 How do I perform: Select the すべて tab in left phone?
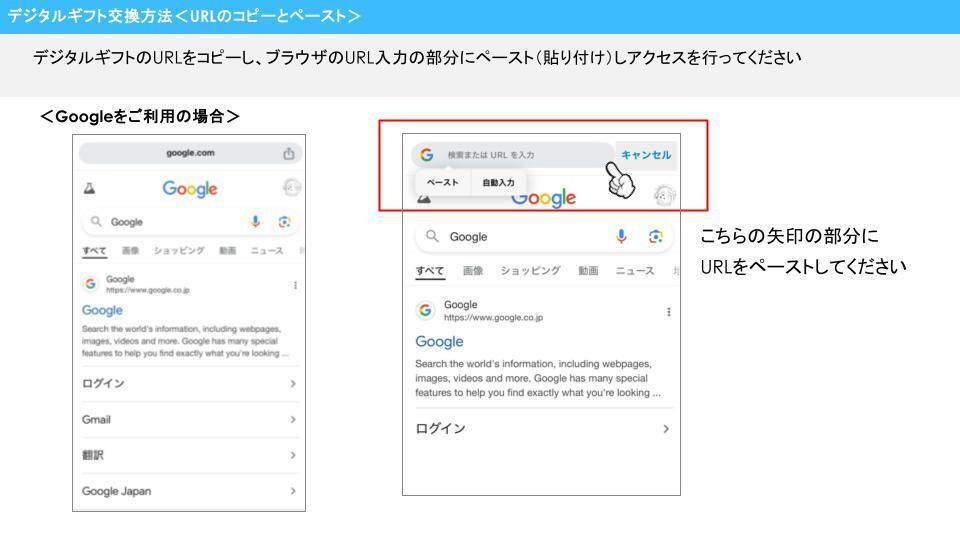click(94, 250)
